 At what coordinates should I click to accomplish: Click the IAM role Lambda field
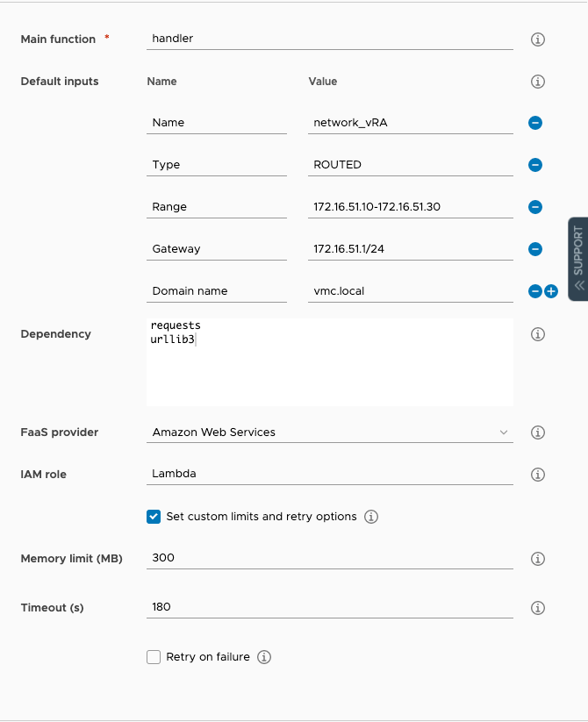(x=329, y=474)
